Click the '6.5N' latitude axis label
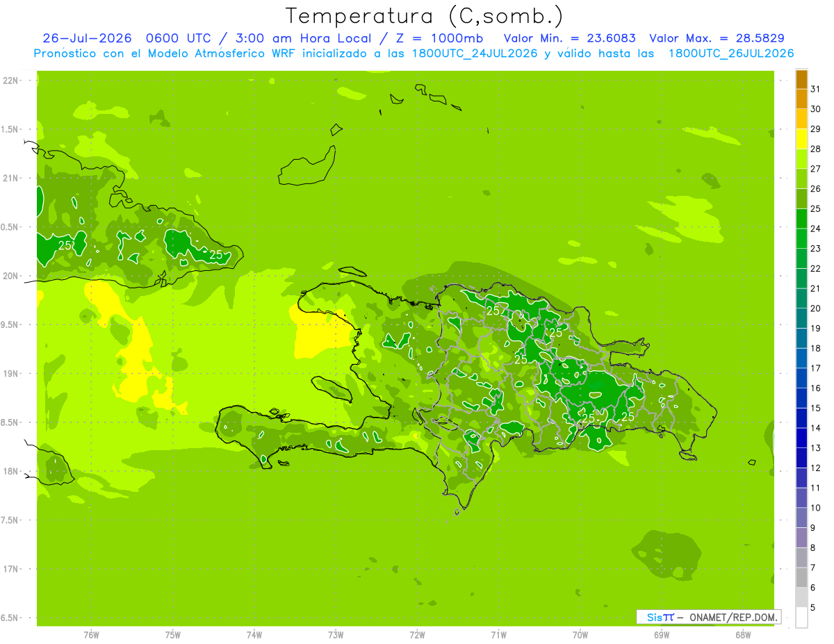 click(10, 618)
